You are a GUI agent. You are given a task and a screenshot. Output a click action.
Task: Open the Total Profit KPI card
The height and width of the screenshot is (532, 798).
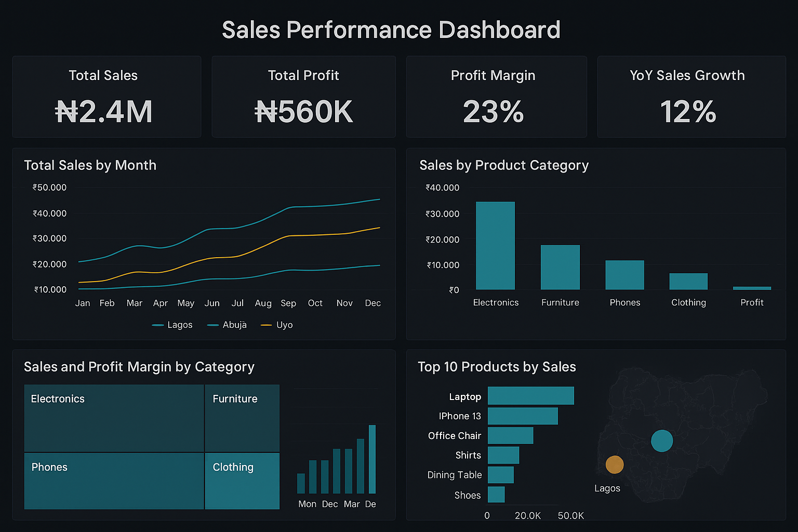coord(303,97)
